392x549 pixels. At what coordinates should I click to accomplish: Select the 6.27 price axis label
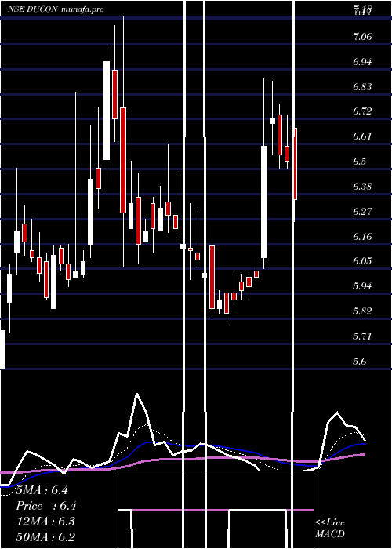click(x=362, y=212)
